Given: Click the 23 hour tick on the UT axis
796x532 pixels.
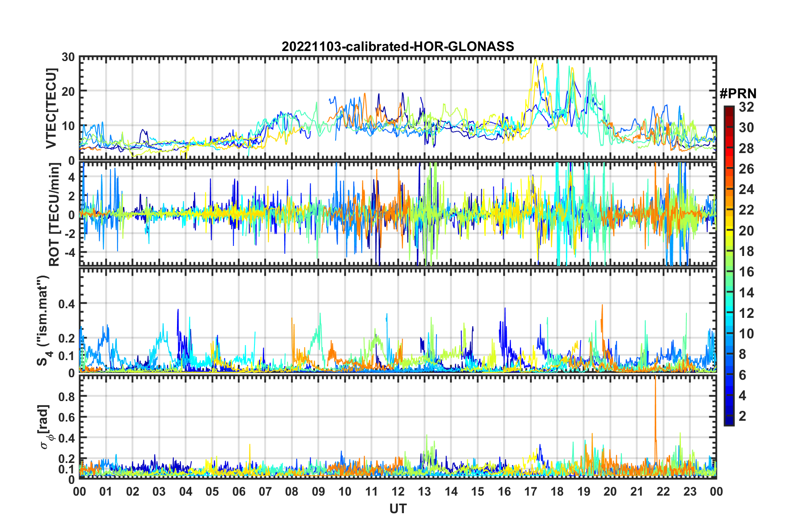Looking at the screenshot, I should [x=690, y=491].
